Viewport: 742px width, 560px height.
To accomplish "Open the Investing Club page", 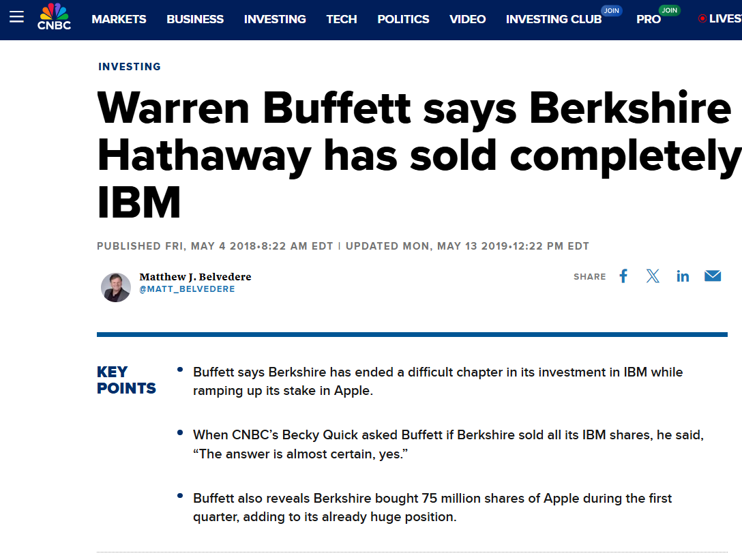I will point(554,19).
